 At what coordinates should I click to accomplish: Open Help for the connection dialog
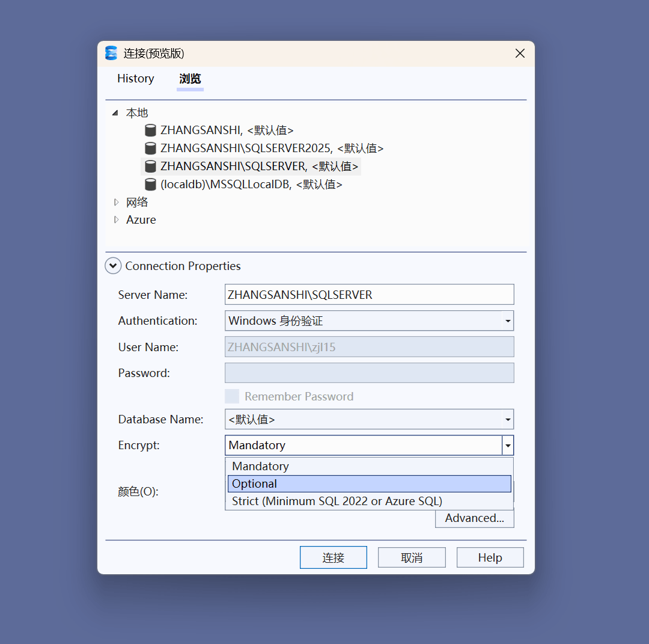point(490,557)
